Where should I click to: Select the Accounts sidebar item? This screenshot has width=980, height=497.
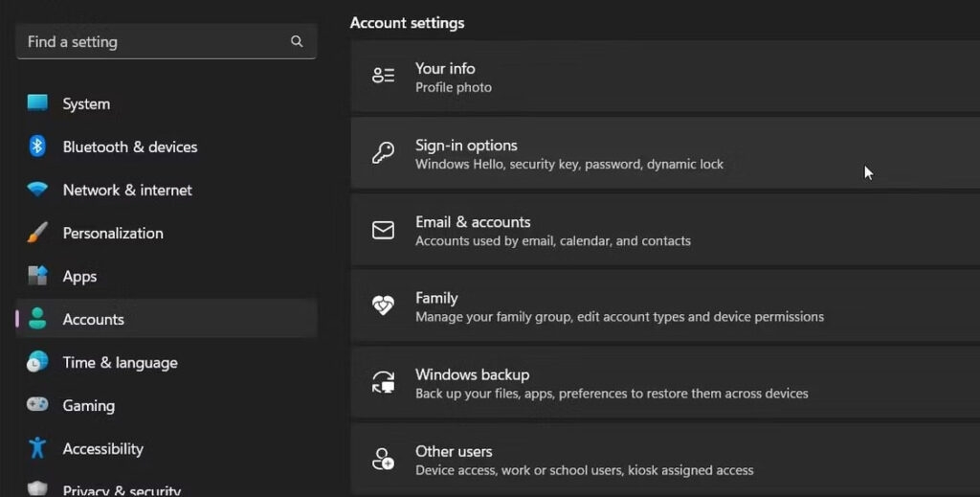pyautogui.click(x=167, y=319)
